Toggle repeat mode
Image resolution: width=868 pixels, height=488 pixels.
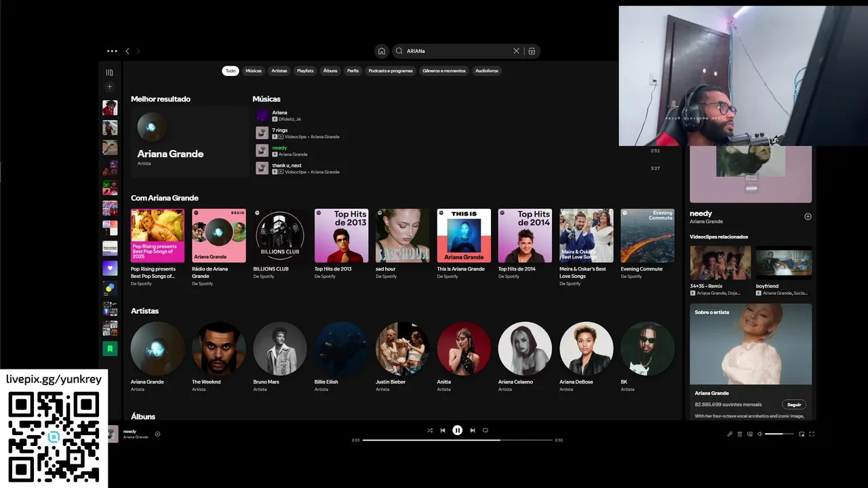click(x=485, y=430)
